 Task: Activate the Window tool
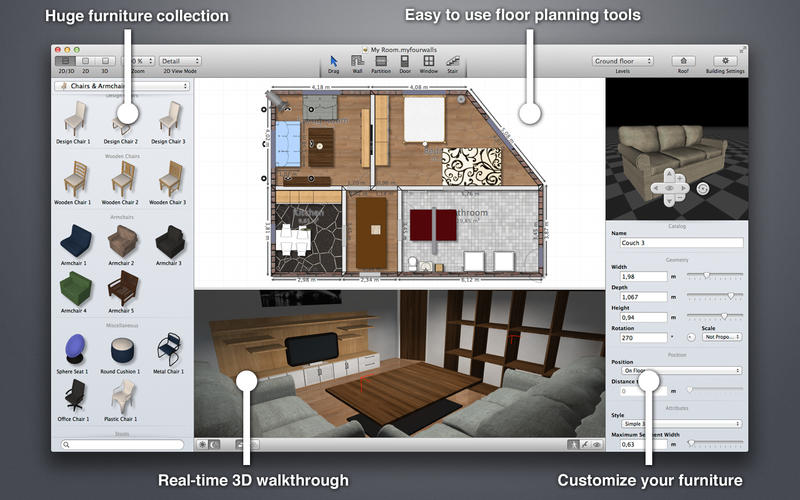click(x=428, y=62)
